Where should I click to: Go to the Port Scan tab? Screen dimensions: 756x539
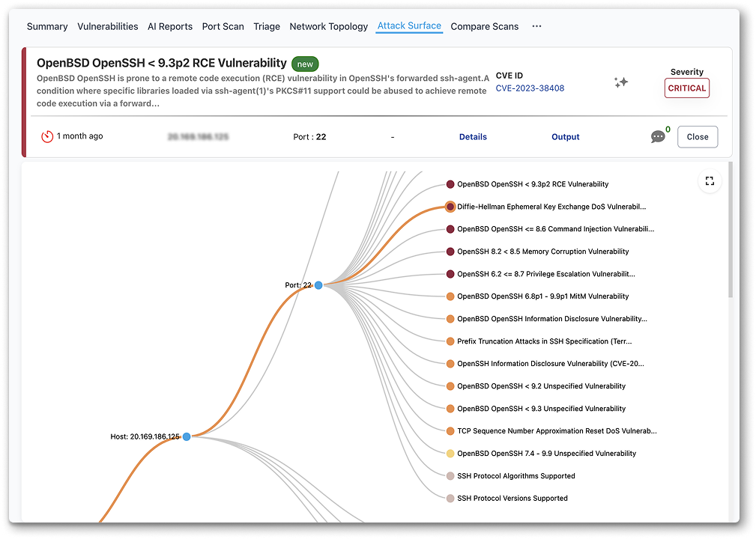(x=223, y=26)
